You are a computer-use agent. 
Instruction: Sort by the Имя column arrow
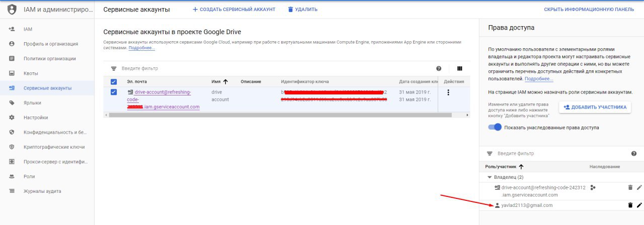click(x=225, y=81)
